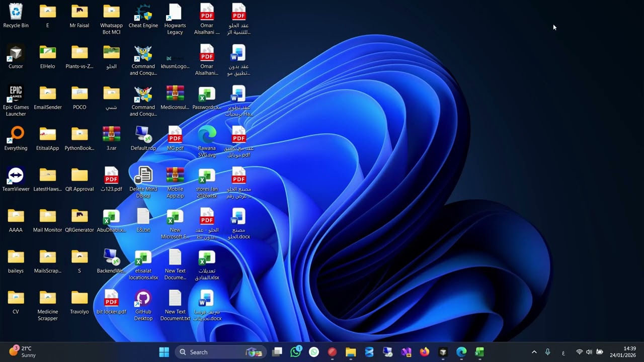The image size is (644, 362).
Task: Open the weather widget showing 21°C Sunny
Action: pyautogui.click(x=23, y=352)
